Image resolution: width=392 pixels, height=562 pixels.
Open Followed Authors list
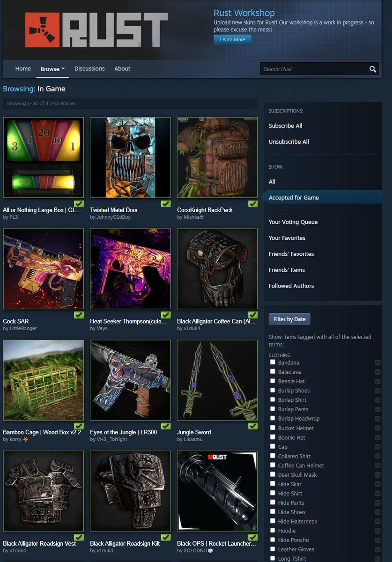tap(291, 286)
